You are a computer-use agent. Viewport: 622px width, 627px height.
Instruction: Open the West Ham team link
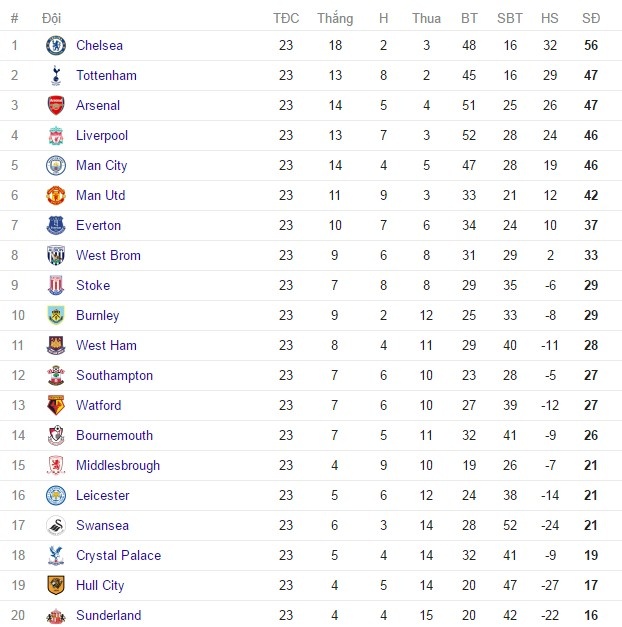click(106, 345)
